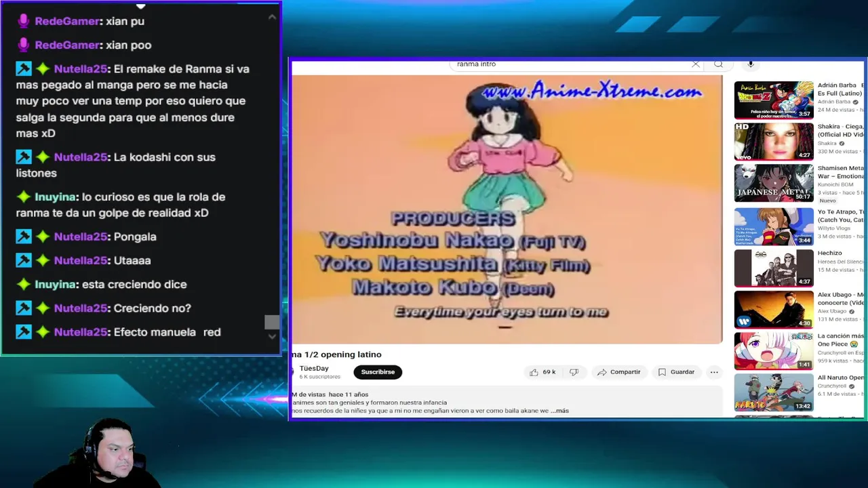
Task: Click the verified badge next to Shakira channel
Action: point(842,144)
